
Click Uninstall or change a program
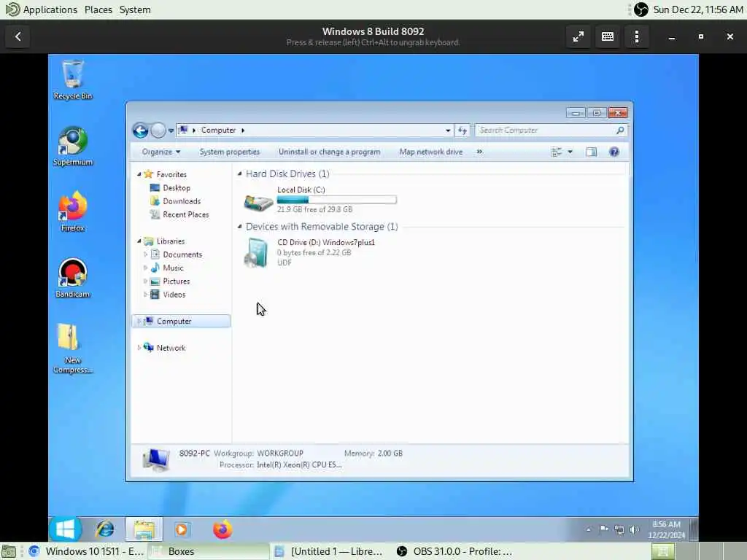pyautogui.click(x=329, y=152)
